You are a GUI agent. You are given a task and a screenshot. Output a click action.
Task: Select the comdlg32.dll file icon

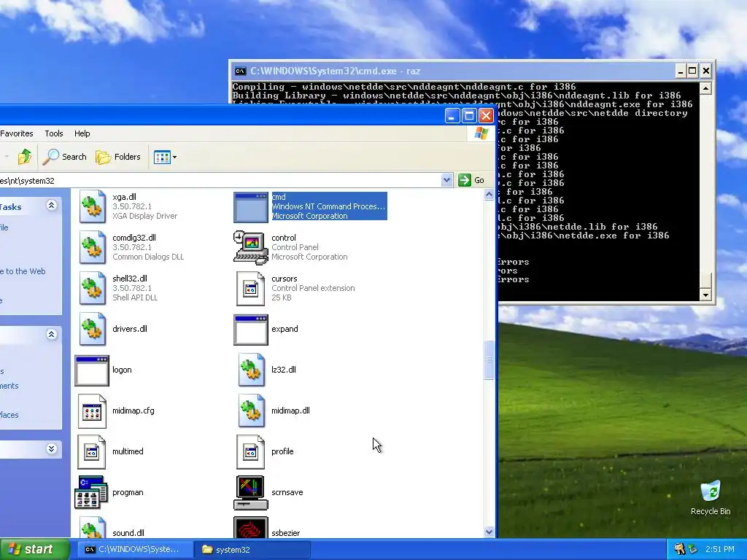[92, 248]
